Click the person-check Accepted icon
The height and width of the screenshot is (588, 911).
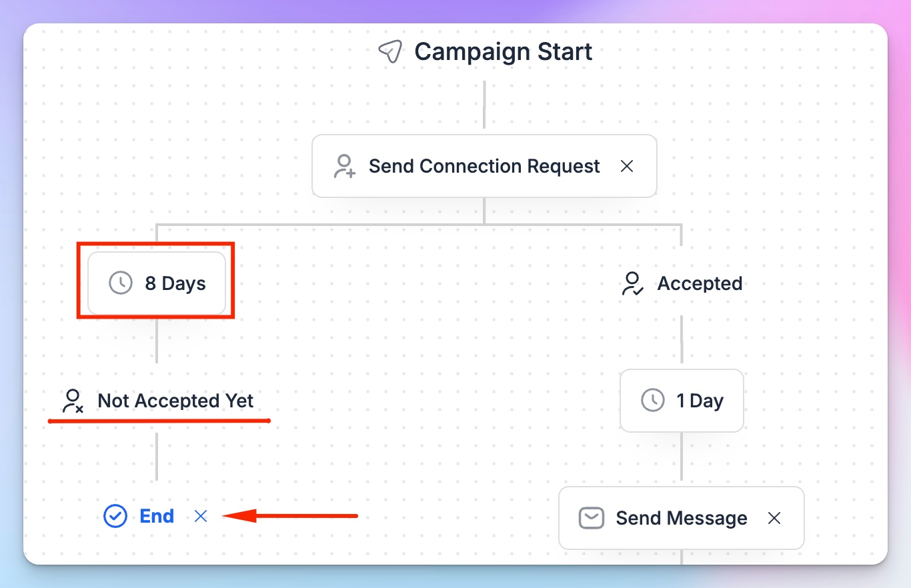pyautogui.click(x=632, y=284)
